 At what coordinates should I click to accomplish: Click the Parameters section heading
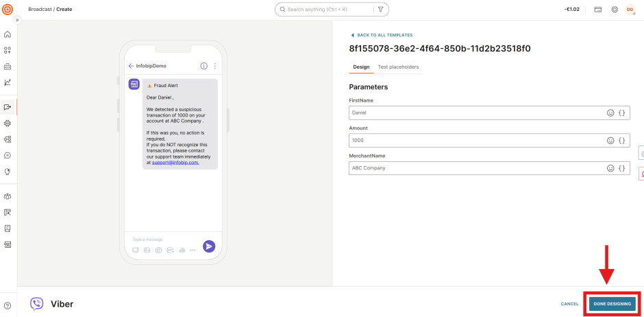point(369,87)
